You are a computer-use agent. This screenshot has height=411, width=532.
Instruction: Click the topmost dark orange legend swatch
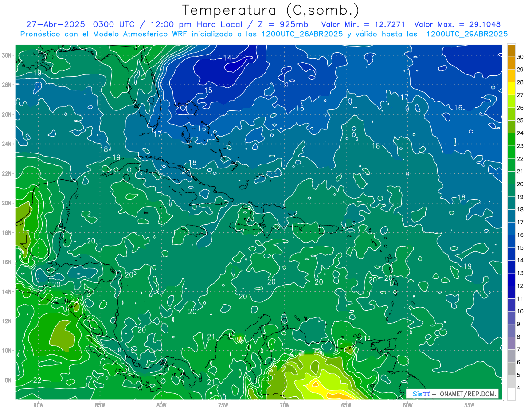[x=511, y=51]
